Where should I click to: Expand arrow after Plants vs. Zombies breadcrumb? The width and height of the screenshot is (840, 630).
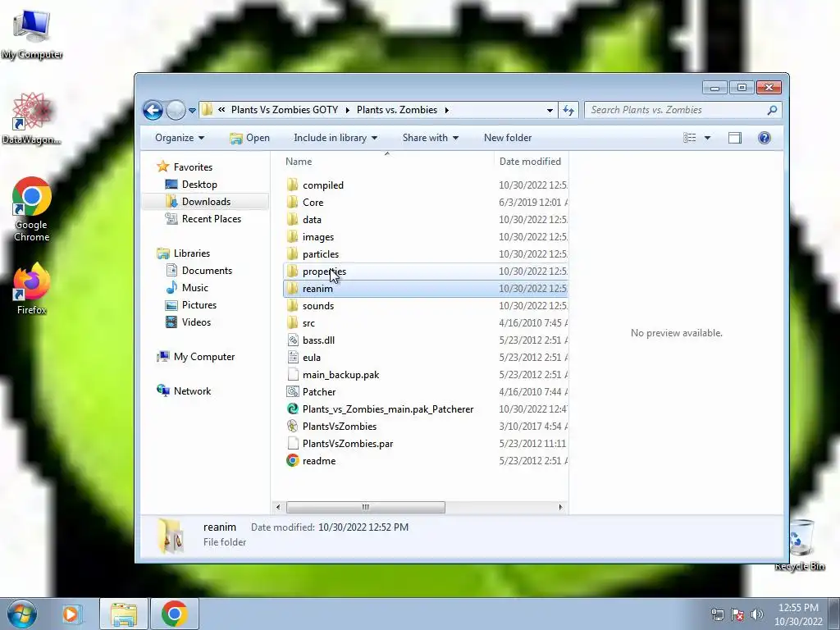446,110
